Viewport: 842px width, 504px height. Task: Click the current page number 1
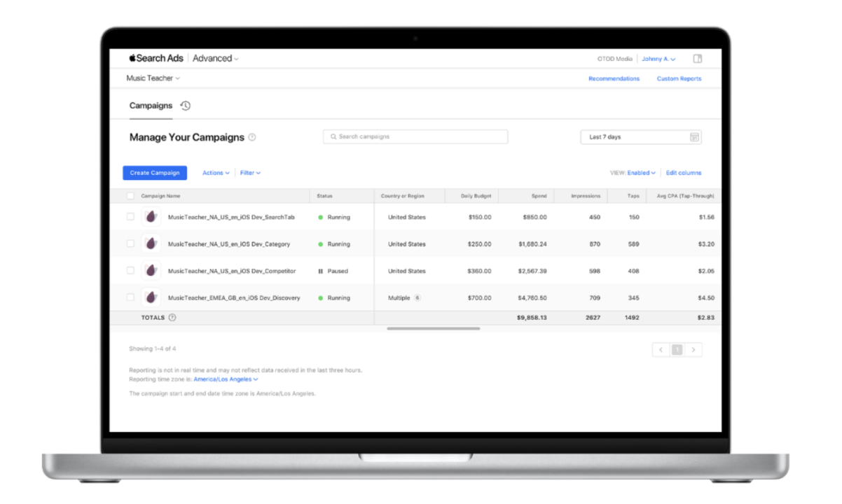(x=677, y=350)
